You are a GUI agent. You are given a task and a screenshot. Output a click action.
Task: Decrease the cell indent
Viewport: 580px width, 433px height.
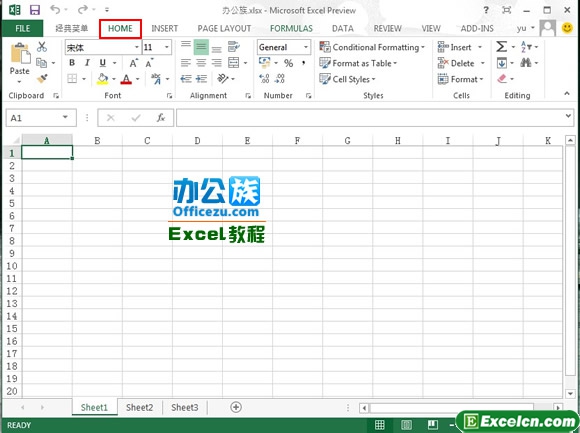(186, 78)
